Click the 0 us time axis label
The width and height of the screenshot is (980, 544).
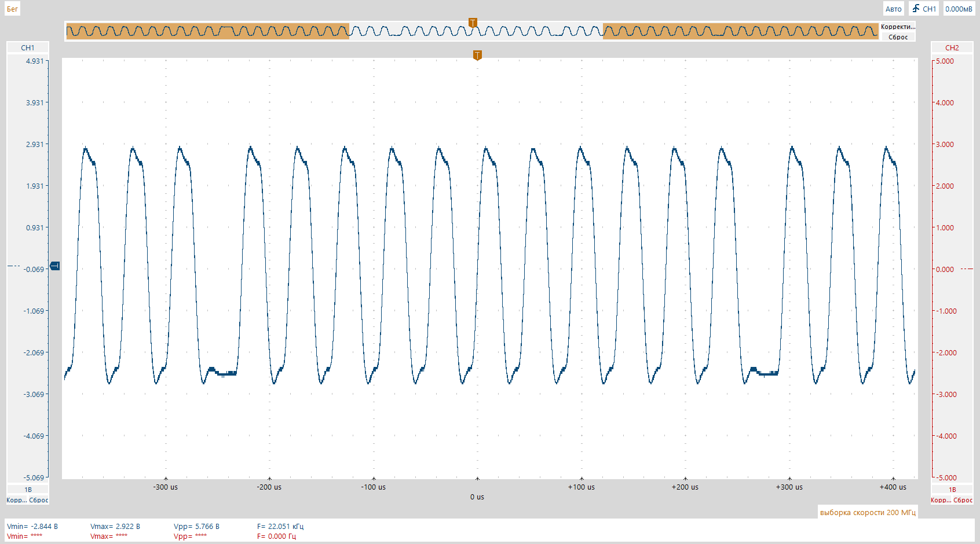(x=477, y=497)
